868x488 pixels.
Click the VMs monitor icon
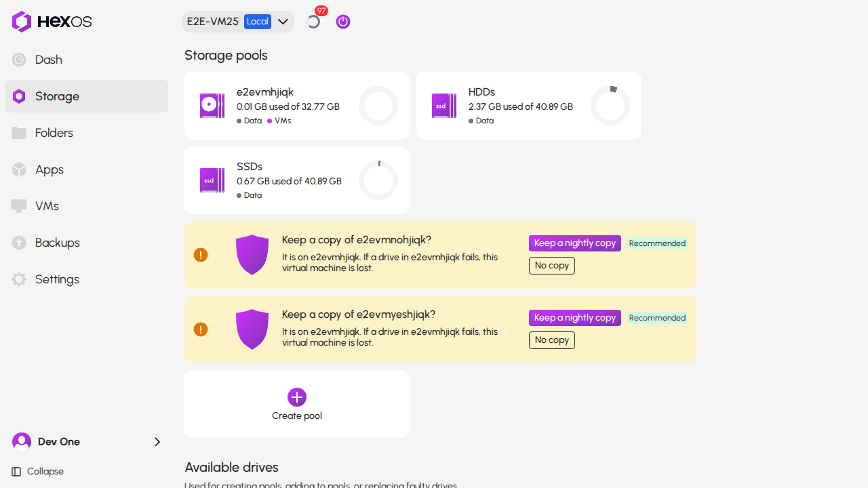click(x=19, y=206)
